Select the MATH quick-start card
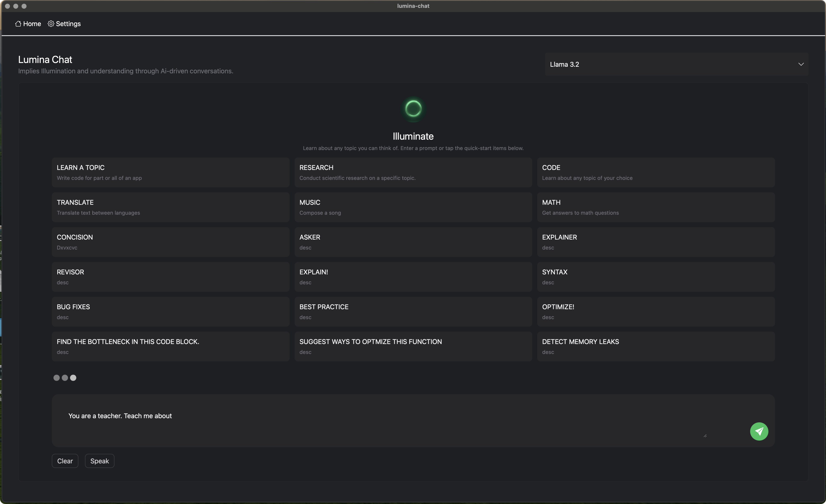 (x=656, y=207)
